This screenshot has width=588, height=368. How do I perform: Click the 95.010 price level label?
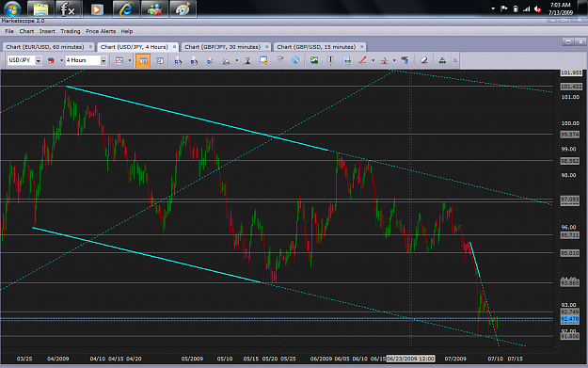coord(569,253)
